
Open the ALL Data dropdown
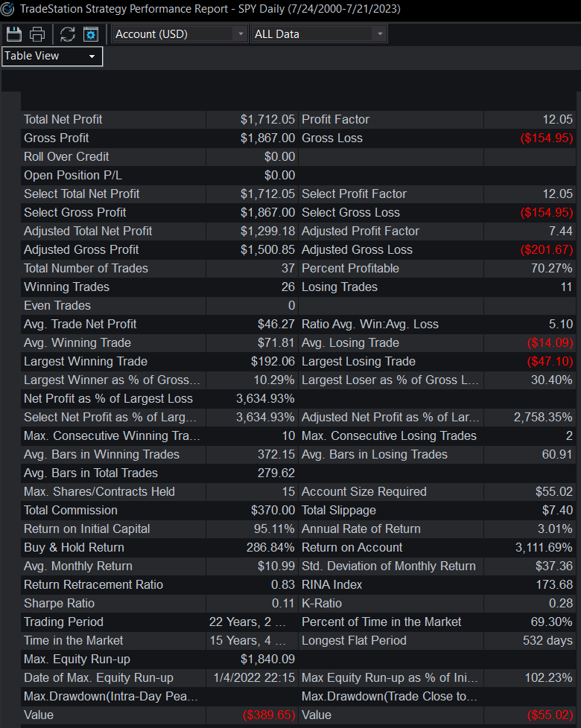tap(319, 34)
